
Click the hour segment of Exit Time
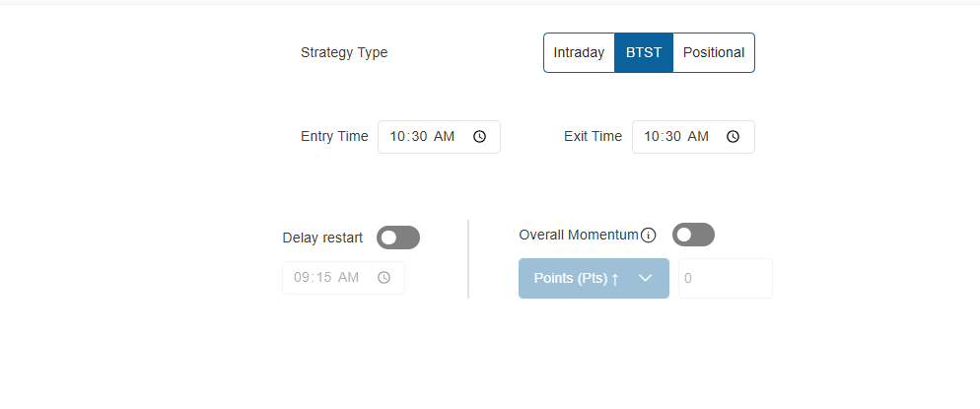click(653, 137)
